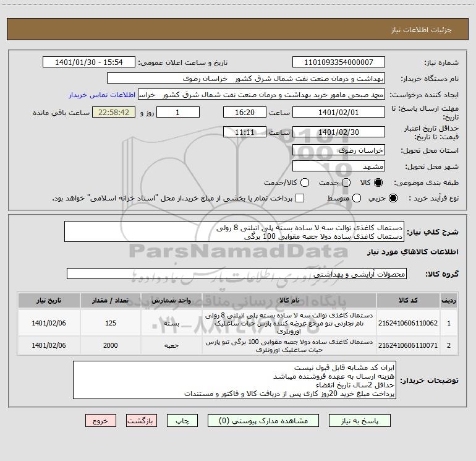476x461 pixels.
Task: Click the response deadline time 16:20
Action: tap(245, 112)
